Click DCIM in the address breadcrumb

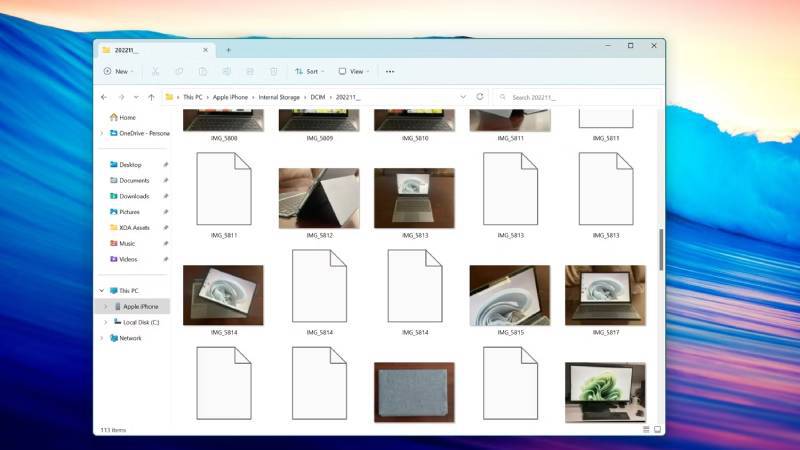[x=316, y=97]
